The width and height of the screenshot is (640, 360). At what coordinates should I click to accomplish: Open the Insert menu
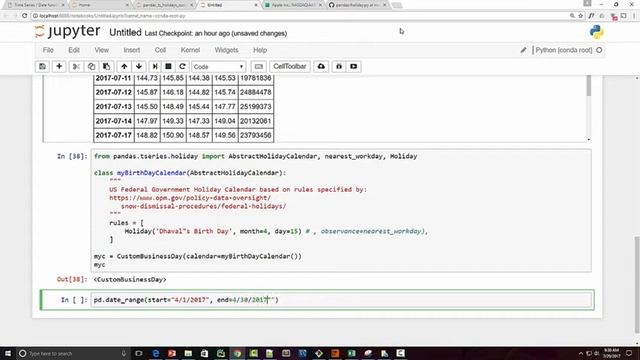point(132,50)
